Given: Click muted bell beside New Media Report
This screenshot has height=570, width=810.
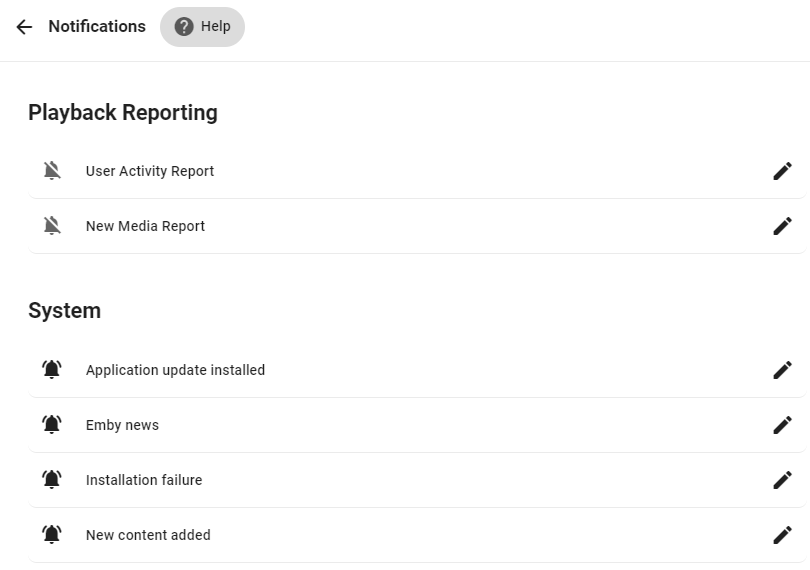Looking at the screenshot, I should pos(52,226).
